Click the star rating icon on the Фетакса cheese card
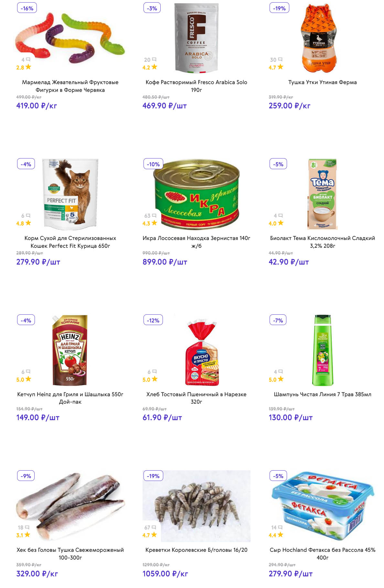 (x=280, y=535)
